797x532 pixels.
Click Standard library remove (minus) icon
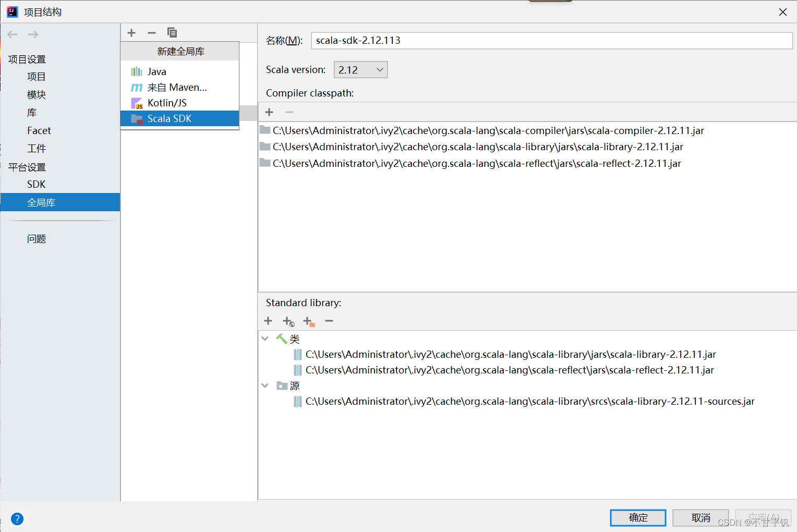pos(329,321)
